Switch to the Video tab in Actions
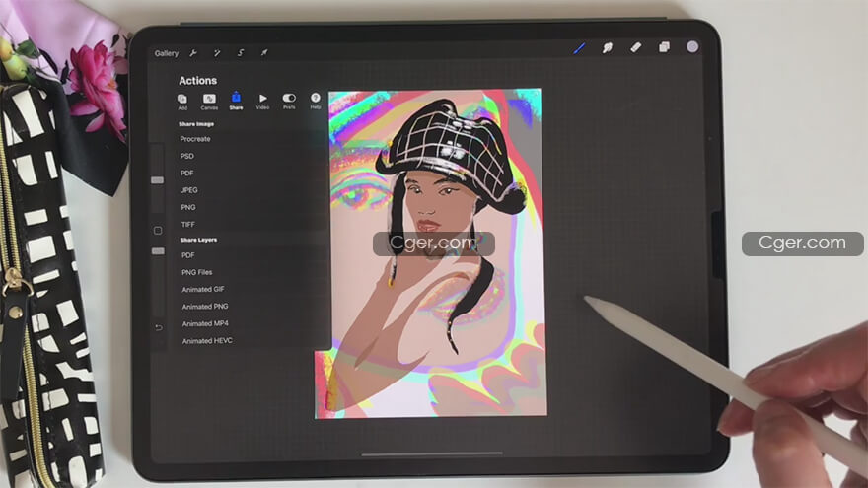 click(x=263, y=102)
